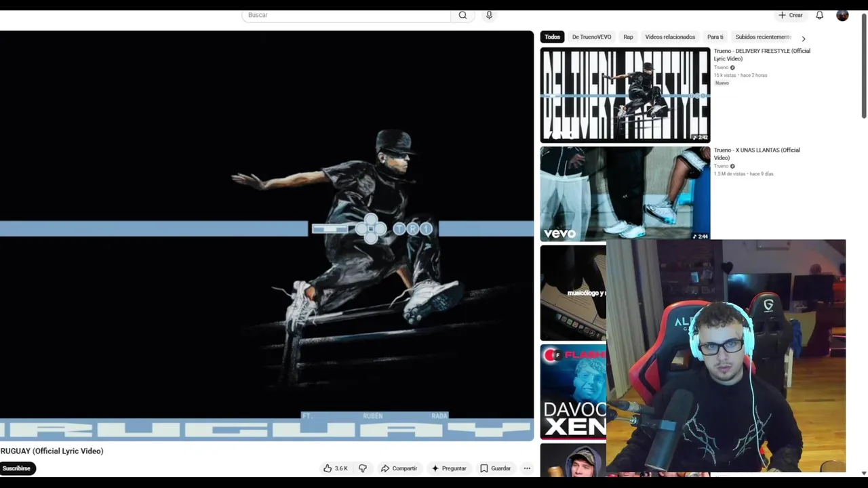Click the search magnifier button
Viewport: 868px width, 488px height.
pos(462,15)
